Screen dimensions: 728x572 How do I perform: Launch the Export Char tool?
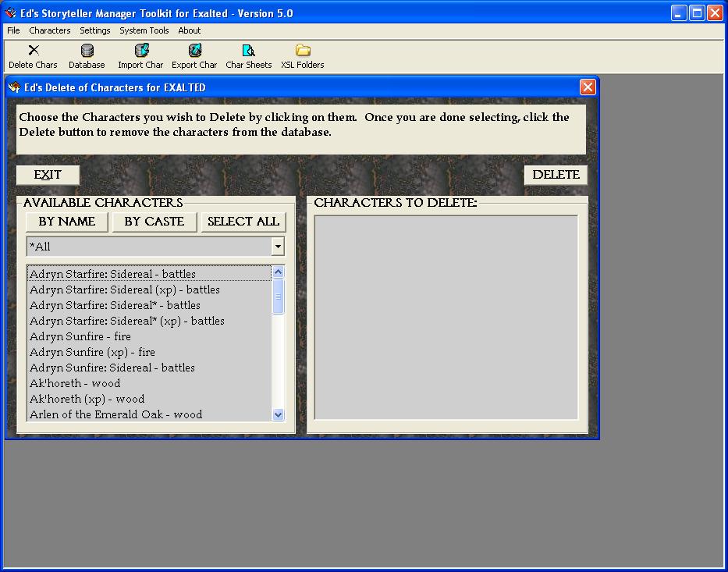[x=194, y=57]
